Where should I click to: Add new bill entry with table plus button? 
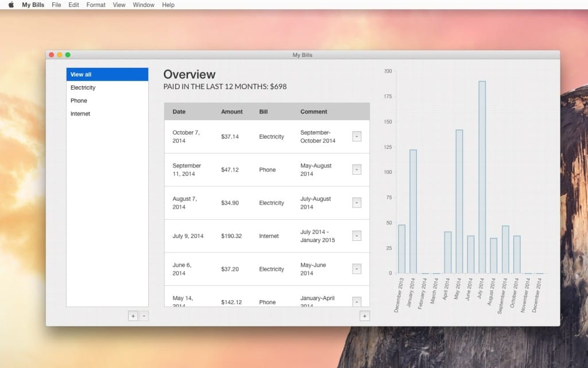(365, 316)
